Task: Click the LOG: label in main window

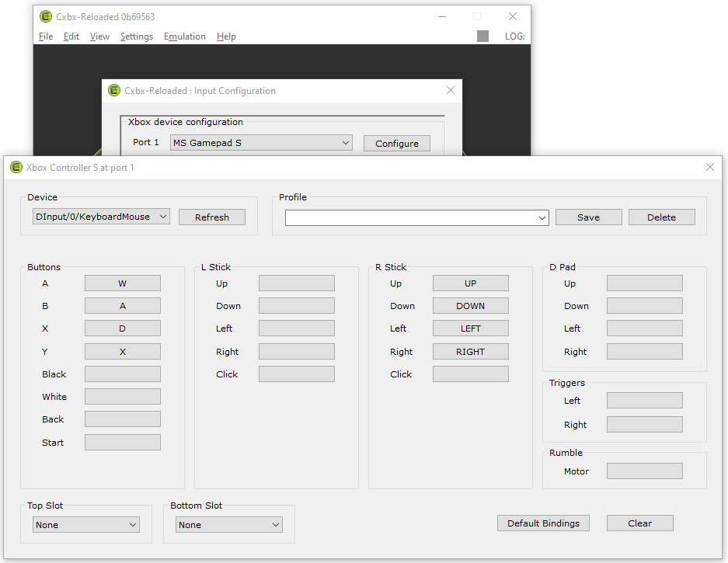Action: point(515,36)
